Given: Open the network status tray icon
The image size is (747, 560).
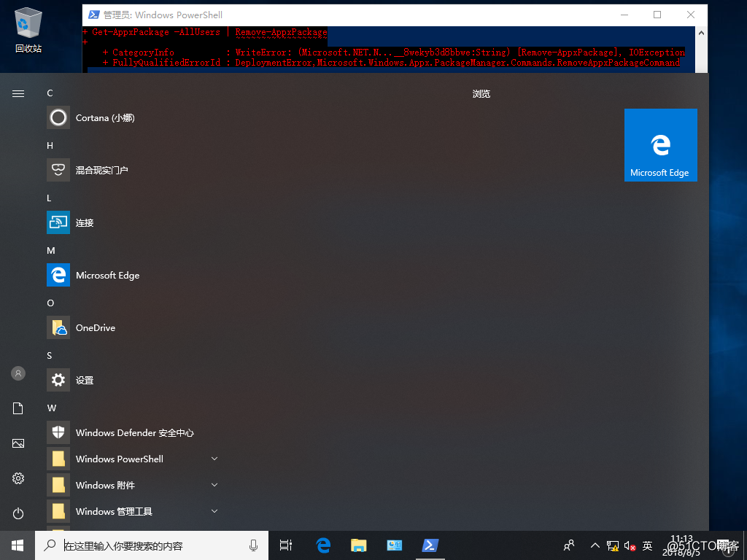Looking at the screenshot, I should click(x=613, y=545).
